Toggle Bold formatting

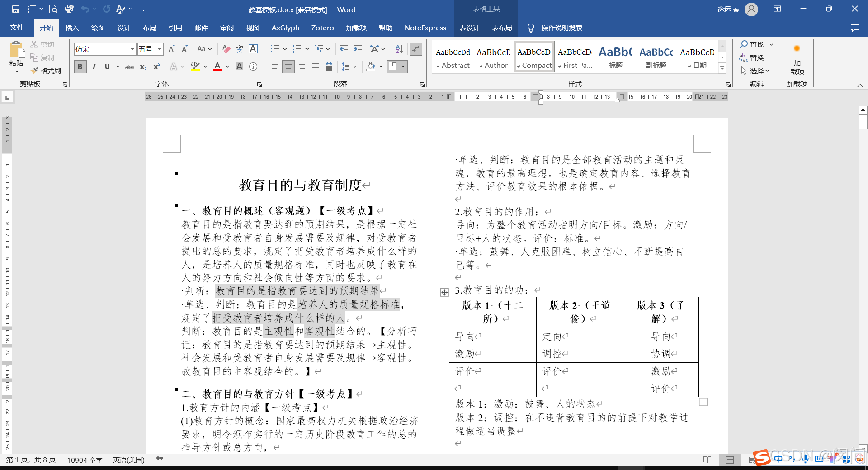[x=80, y=67]
